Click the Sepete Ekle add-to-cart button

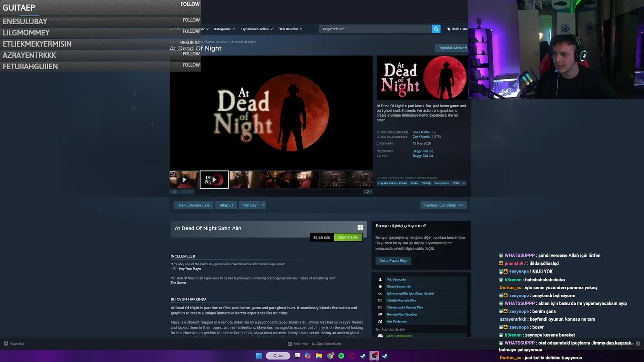pos(348,237)
